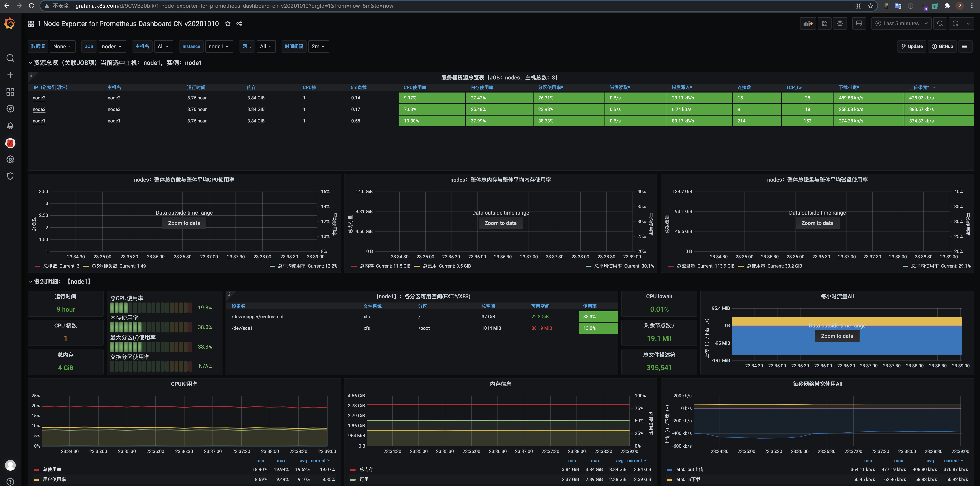The height and width of the screenshot is (486, 980).
Task: Save the dashboard
Action: point(824,24)
